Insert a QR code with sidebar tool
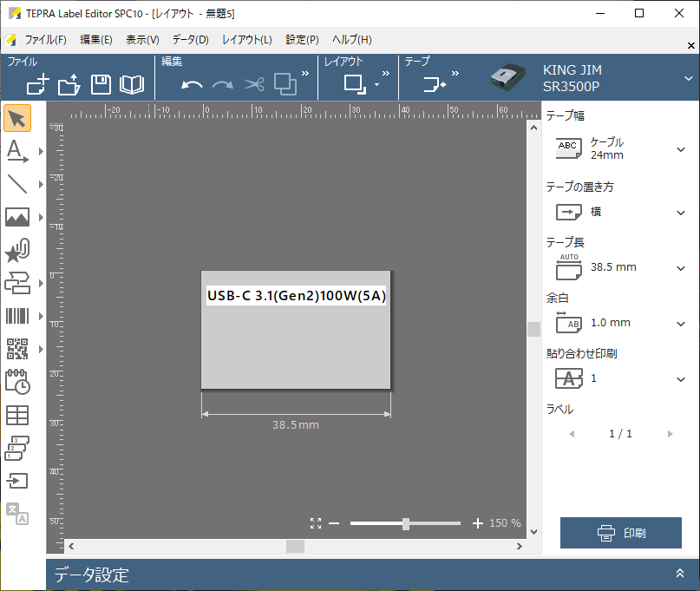This screenshot has height=591, width=700. [x=17, y=349]
